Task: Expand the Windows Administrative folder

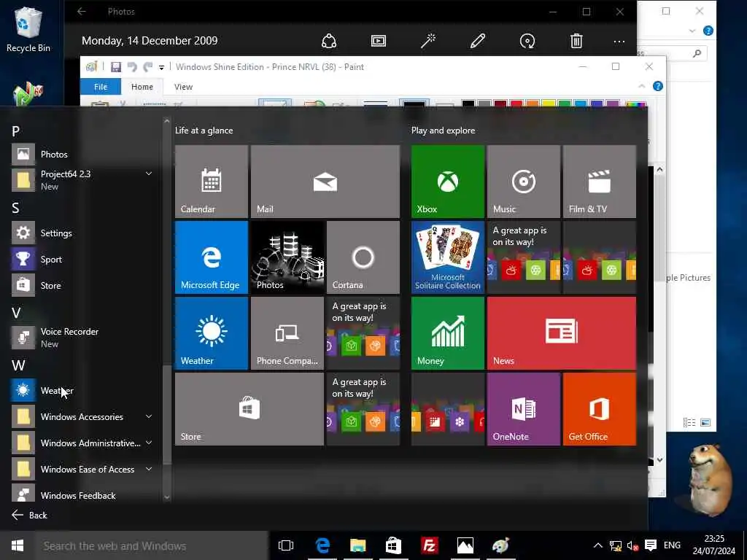Action: [149, 443]
